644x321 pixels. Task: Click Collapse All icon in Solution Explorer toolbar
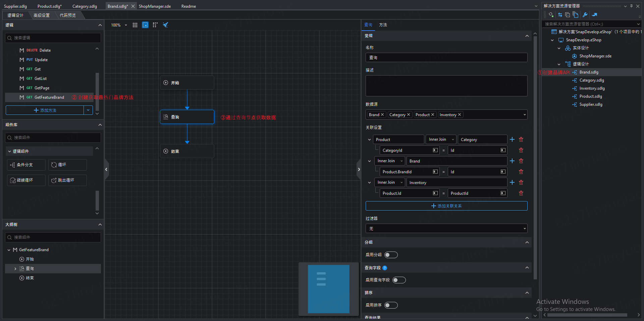pyautogui.click(x=568, y=15)
